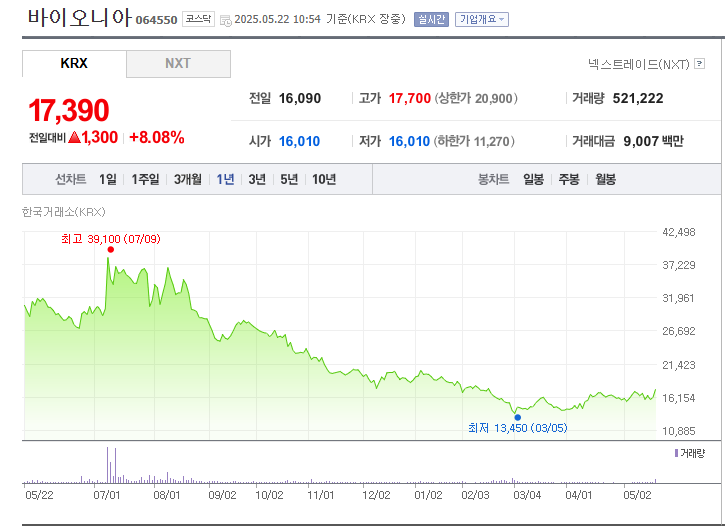Switch to 월봉 candle chart
Screen dimensions: 725x526
coord(605,179)
